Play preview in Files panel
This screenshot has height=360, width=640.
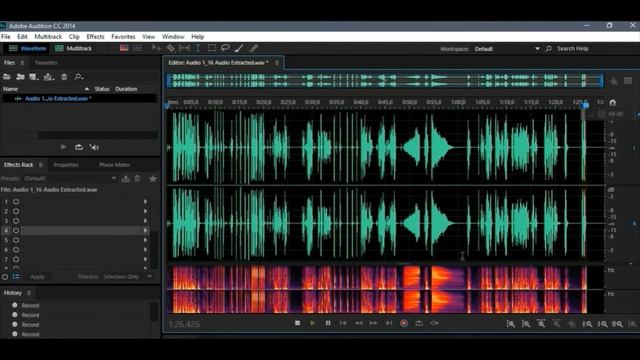[63, 147]
